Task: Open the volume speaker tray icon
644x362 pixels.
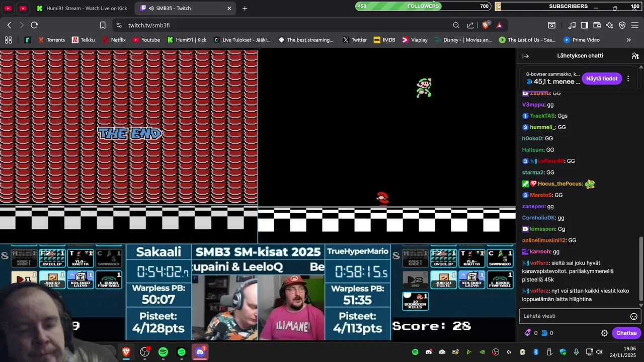Action: pos(599,352)
